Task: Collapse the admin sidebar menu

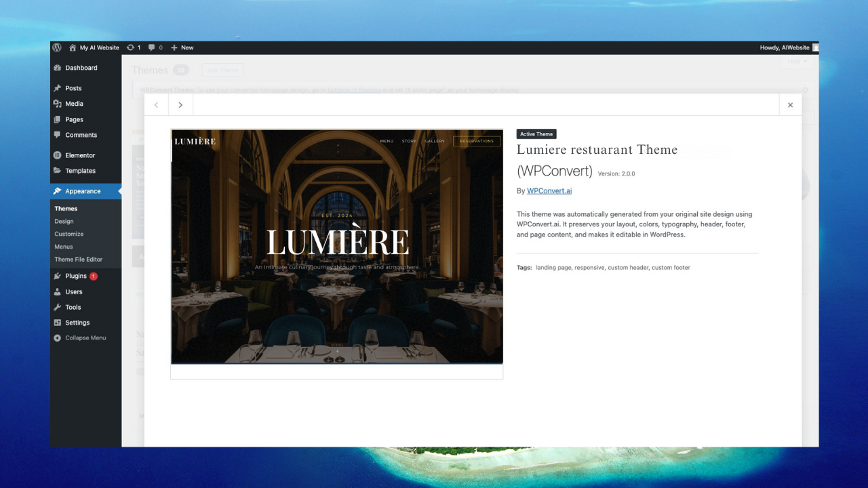Action: coord(80,338)
